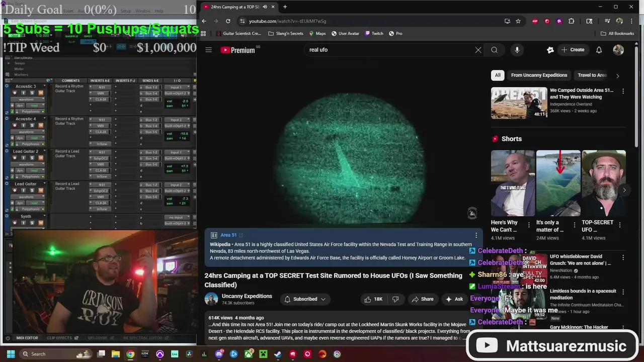Like the video with thumbs up

[x=373, y=299]
